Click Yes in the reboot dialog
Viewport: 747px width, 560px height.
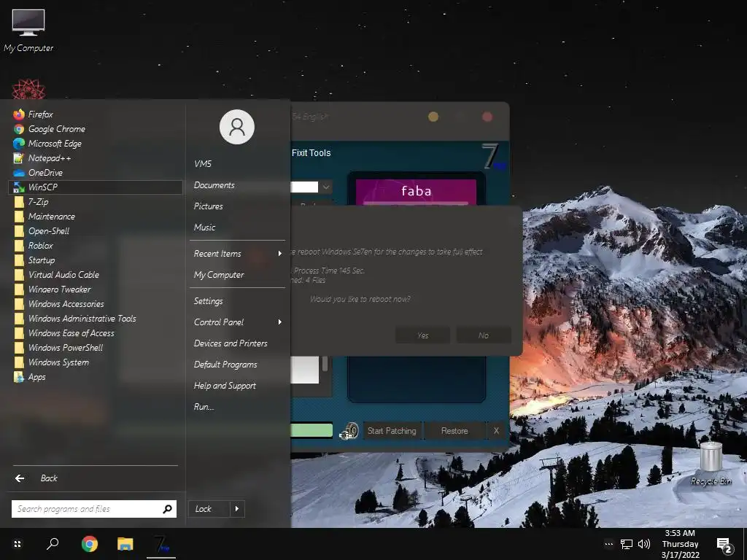pos(422,335)
